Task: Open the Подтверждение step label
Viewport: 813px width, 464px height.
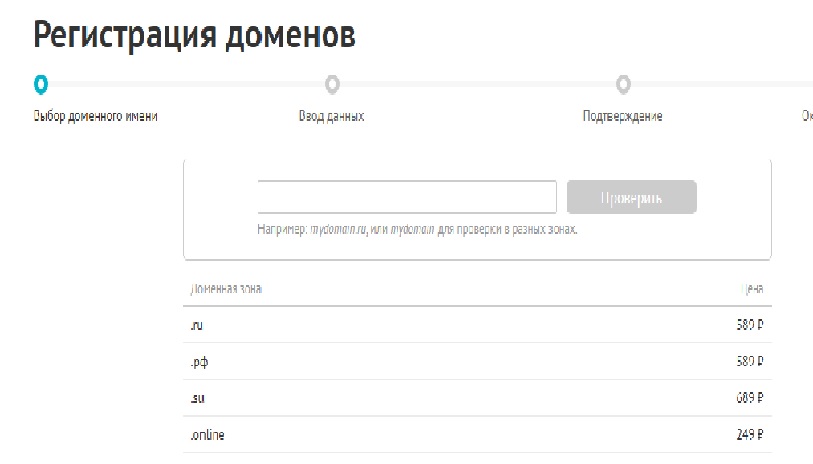Action: tap(622, 116)
